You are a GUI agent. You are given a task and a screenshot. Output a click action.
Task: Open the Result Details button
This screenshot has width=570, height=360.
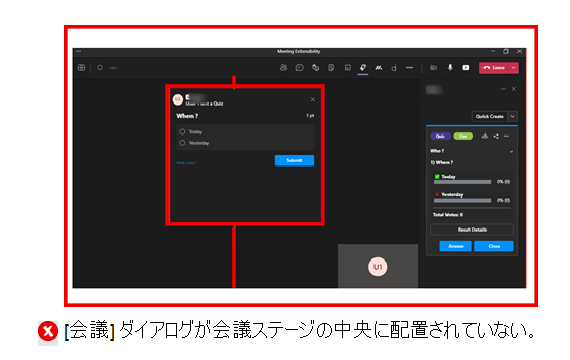472,229
